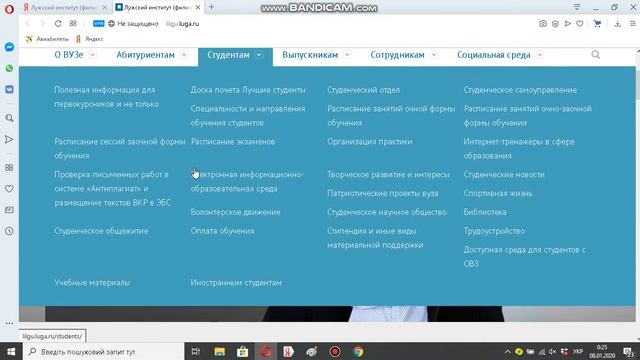Take snapshot with camera icon
The height and width of the screenshot is (360, 640).
click(x=542, y=24)
